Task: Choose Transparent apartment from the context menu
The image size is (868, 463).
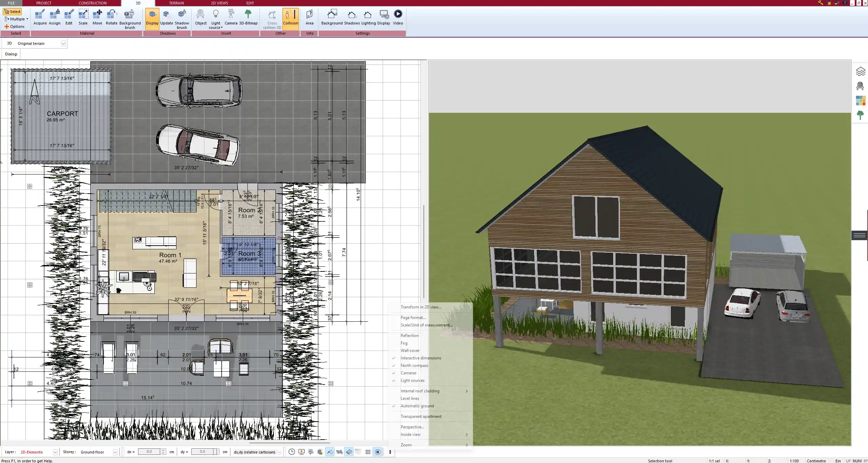Action: pyautogui.click(x=420, y=416)
